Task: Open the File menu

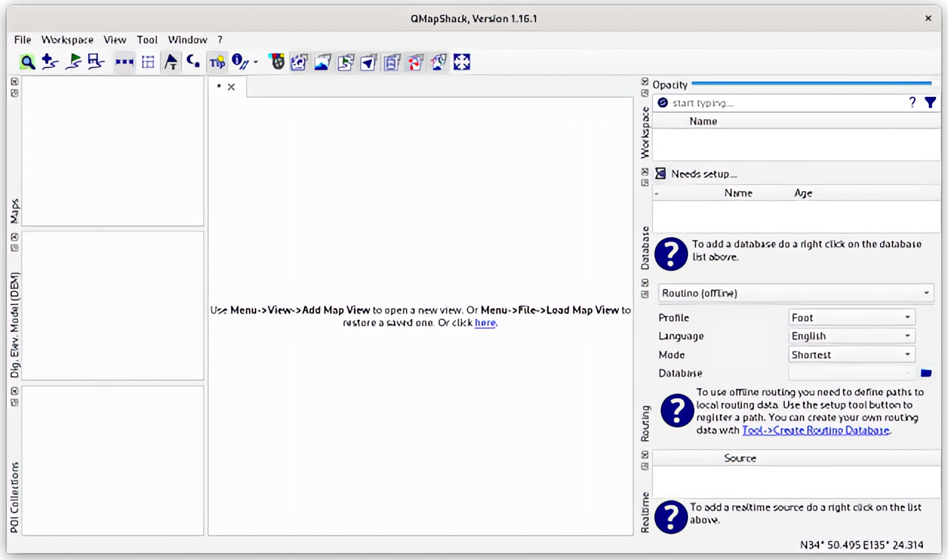Action: [23, 40]
